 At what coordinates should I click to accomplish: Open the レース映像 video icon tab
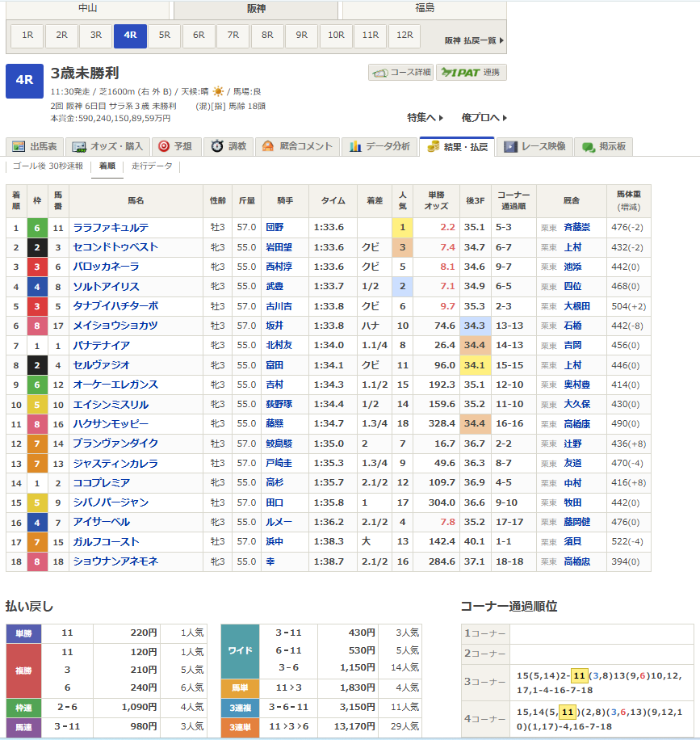[x=510, y=147]
